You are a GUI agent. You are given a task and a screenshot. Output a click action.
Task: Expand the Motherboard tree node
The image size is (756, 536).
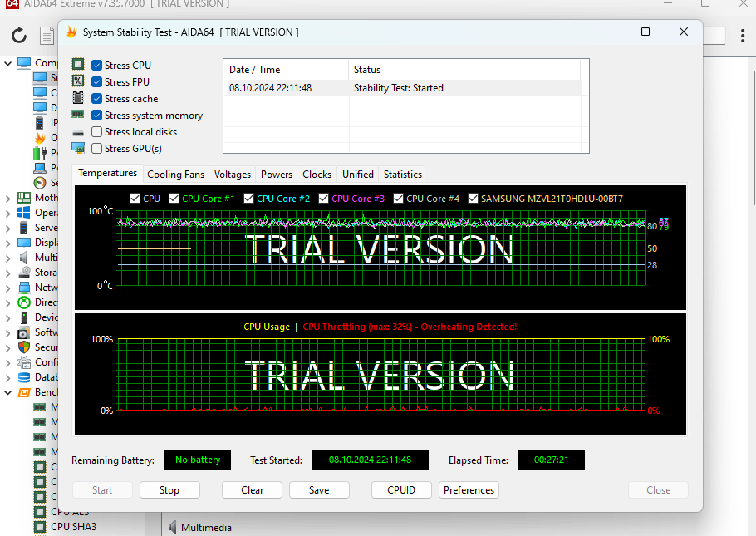tap(7, 198)
